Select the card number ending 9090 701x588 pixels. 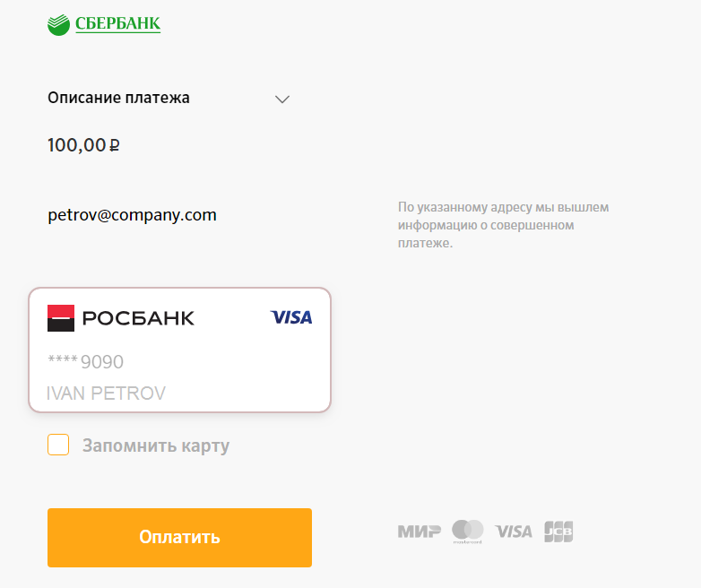pyautogui.click(x=85, y=362)
